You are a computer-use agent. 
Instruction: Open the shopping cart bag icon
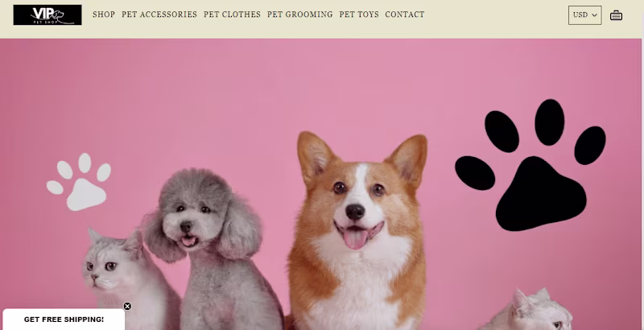click(616, 15)
